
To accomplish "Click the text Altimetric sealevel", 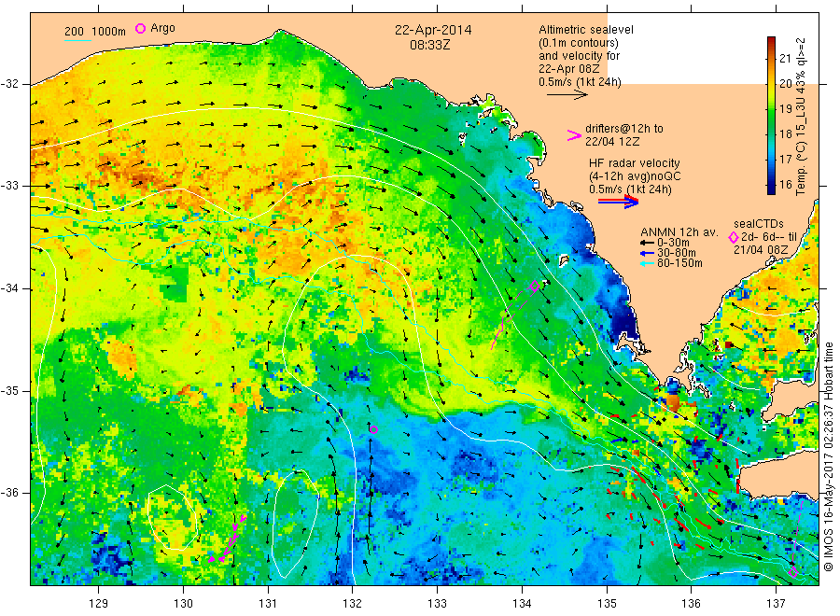I will [x=585, y=30].
